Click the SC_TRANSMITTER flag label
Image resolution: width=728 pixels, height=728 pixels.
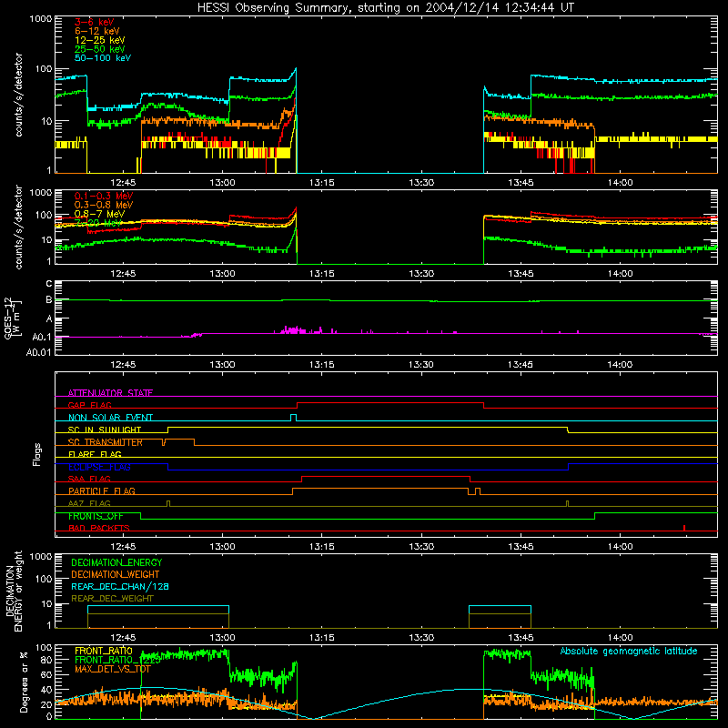[x=106, y=442]
